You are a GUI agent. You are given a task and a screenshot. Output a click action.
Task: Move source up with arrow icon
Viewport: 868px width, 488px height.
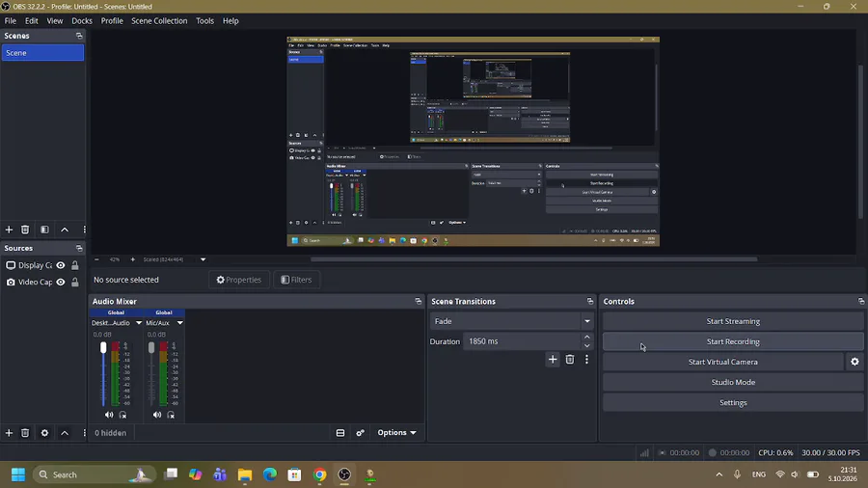[65, 433]
